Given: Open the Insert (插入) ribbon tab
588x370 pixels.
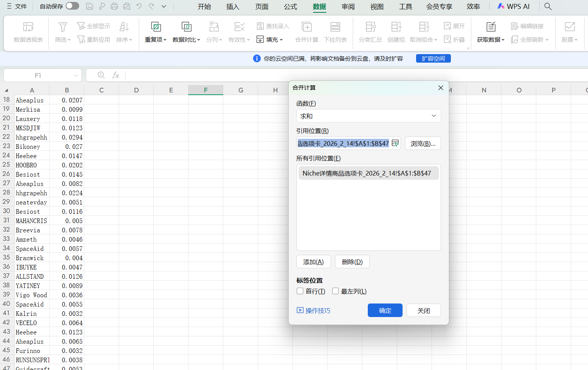Looking at the screenshot, I should [x=233, y=7].
